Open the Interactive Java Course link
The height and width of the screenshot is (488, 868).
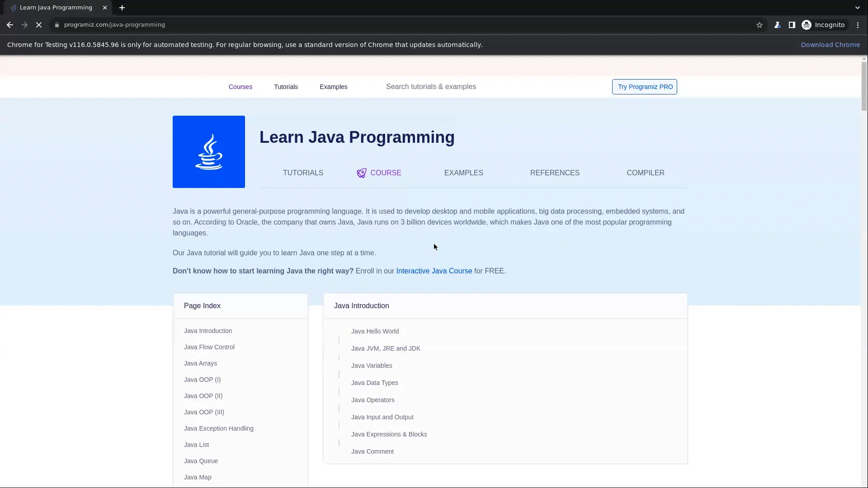tap(434, 271)
